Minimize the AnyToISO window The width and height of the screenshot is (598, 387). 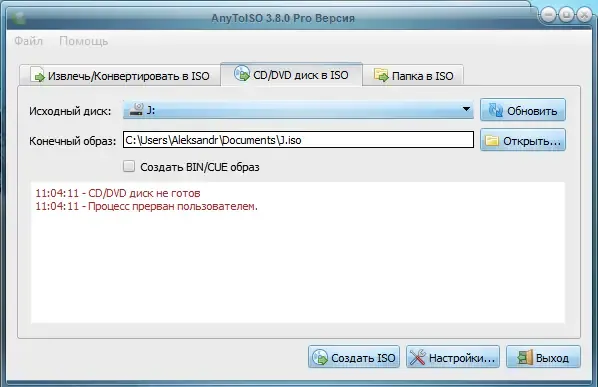coord(548,15)
